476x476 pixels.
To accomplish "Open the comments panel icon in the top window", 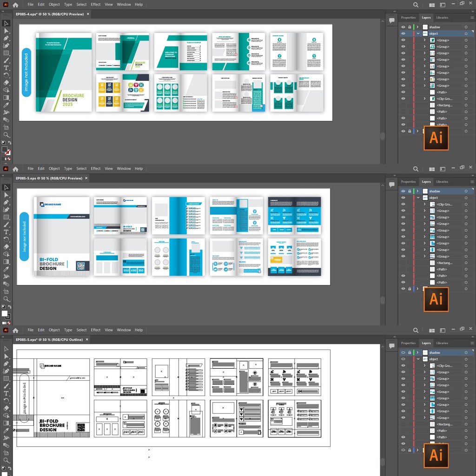I will 392,20.
